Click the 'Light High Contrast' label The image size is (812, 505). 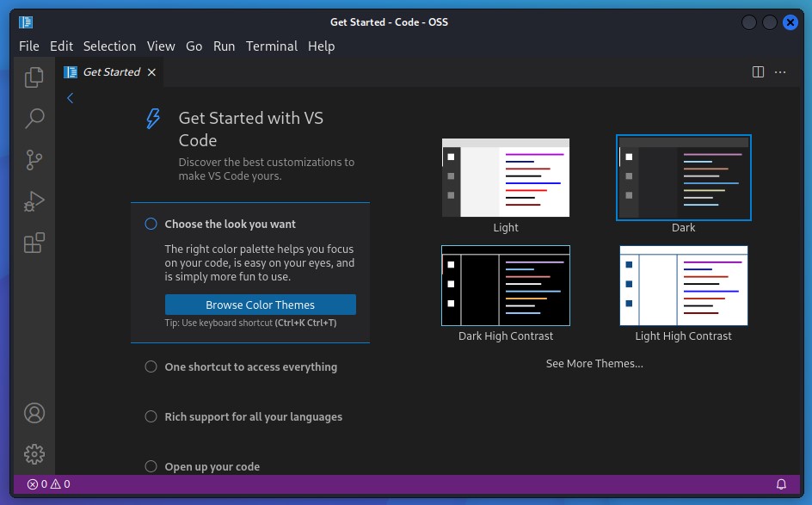click(684, 336)
